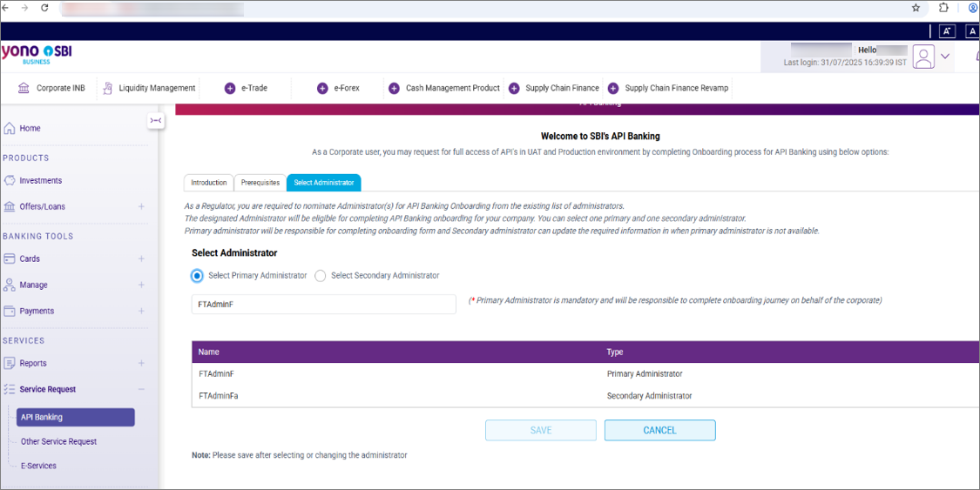This screenshot has height=490, width=980.
Task: Click the CANCEL button
Action: point(660,430)
